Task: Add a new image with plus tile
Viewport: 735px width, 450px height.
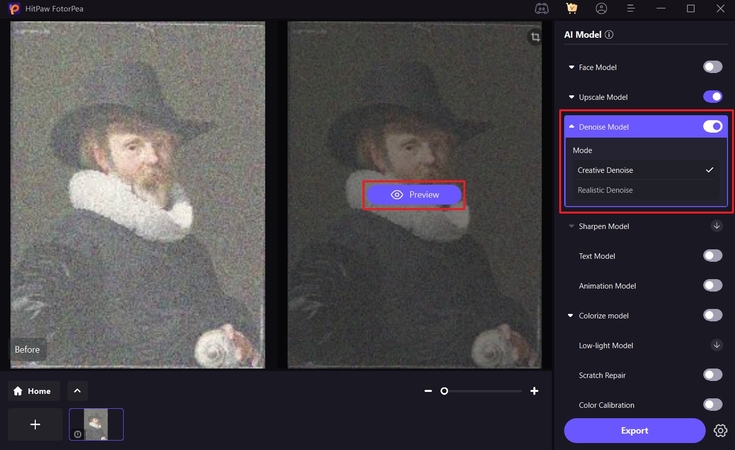Action: click(x=35, y=424)
